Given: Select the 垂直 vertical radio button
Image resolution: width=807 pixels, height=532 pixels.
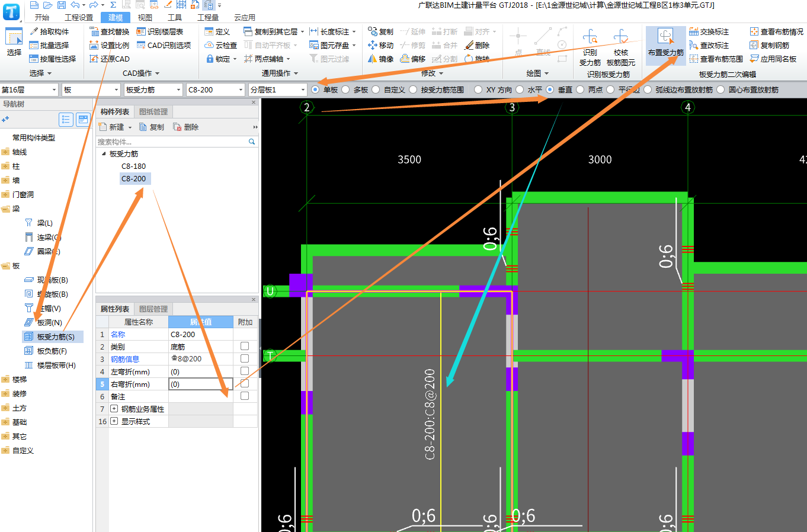Looking at the screenshot, I should (550, 89).
